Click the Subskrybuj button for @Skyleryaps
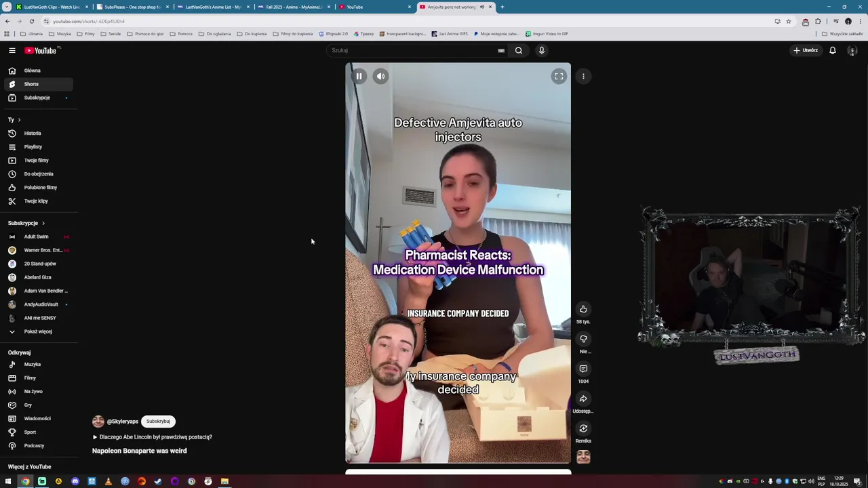This screenshot has height=488, width=868. (x=158, y=422)
